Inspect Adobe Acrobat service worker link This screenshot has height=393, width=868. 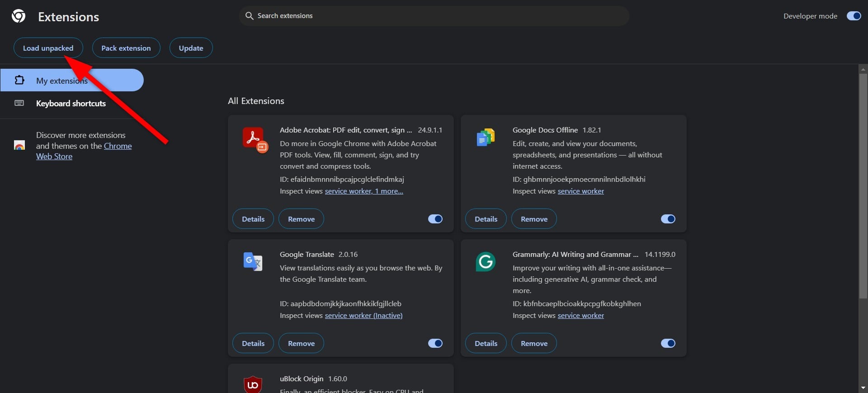point(364,191)
